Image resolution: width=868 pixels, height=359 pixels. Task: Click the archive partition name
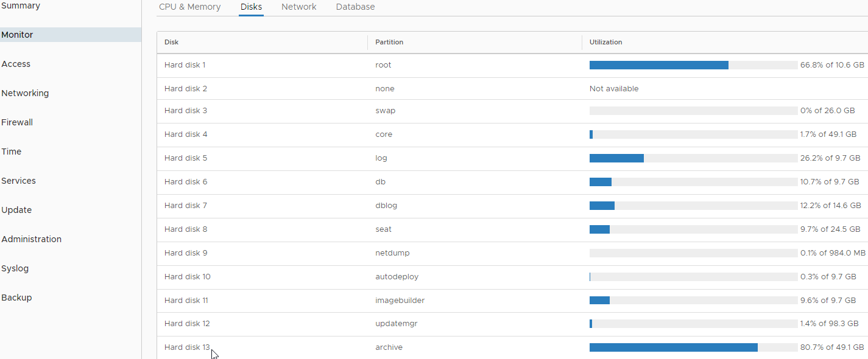(389, 347)
